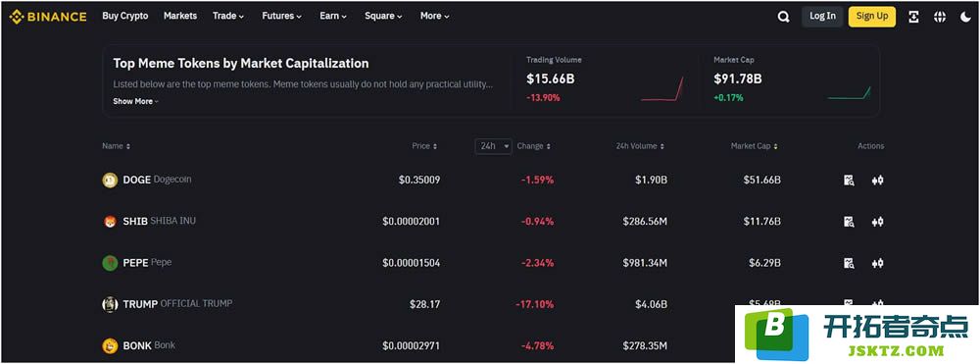This screenshot has width=980, height=364.
Task: Click the yellow Sign Up button
Action: pyautogui.click(x=872, y=17)
